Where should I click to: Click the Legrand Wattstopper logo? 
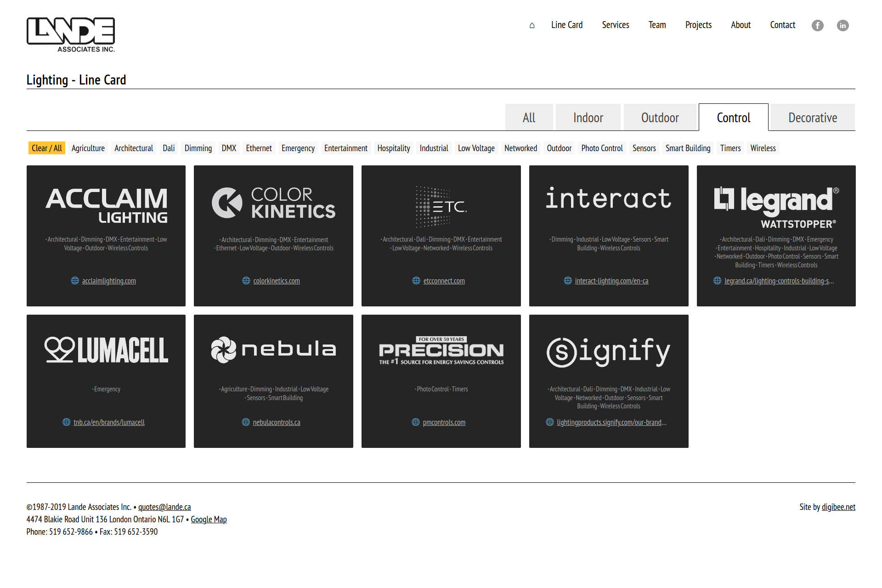tap(776, 208)
